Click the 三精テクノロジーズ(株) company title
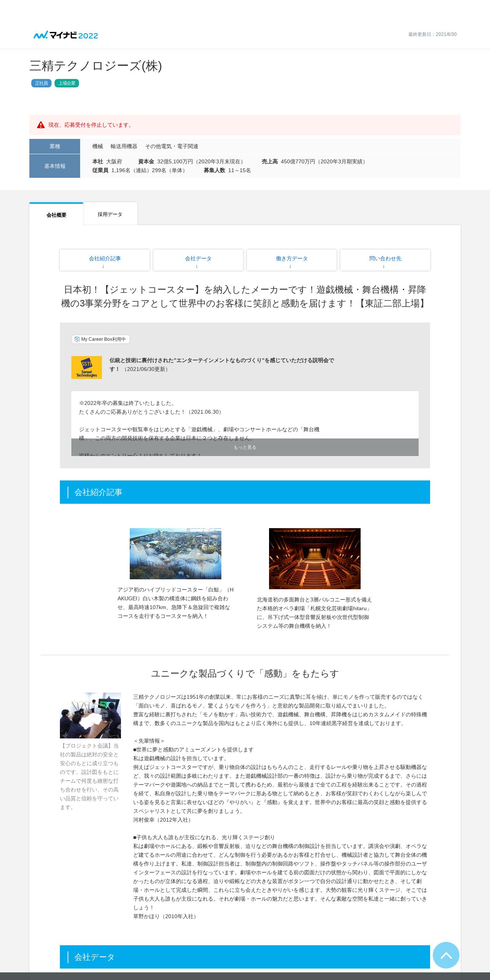490x980 pixels. (x=96, y=66)
